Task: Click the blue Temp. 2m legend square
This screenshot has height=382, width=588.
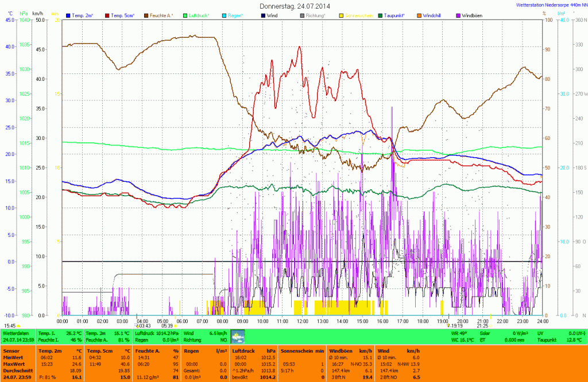Action: pyautogui.click(x=69, y=15)
